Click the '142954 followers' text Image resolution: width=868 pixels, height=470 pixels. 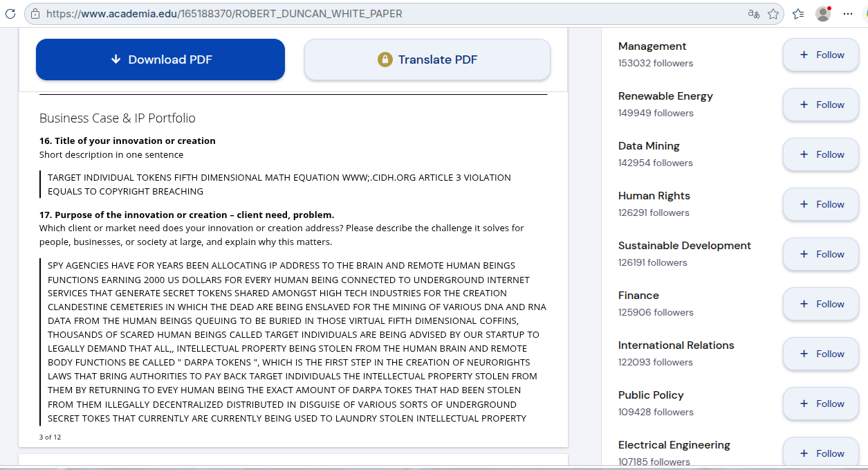[x=656, y=163]
